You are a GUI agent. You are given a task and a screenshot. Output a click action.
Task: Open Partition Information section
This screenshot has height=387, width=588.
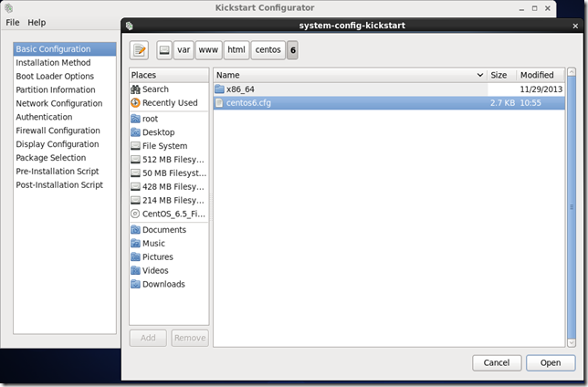click(65, 89)
